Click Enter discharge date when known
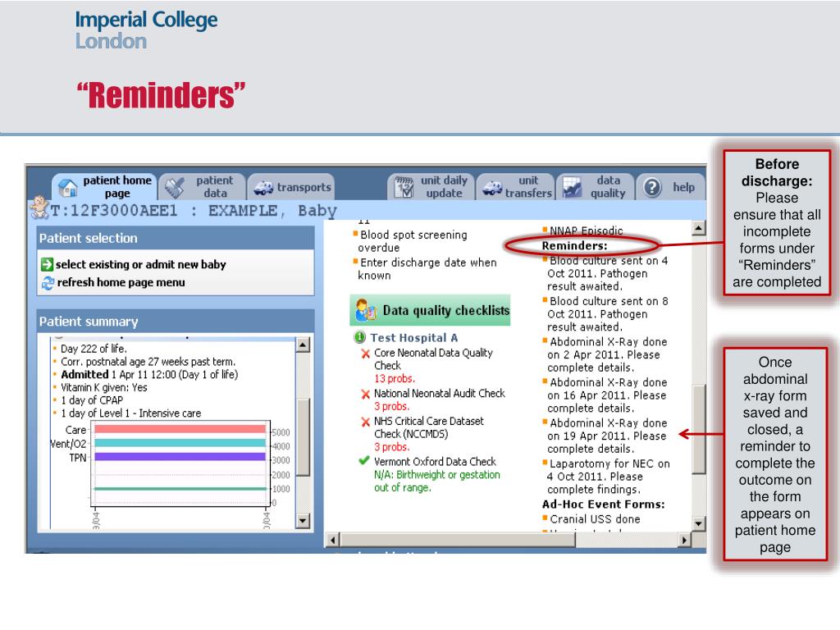This screenshot has height=630, width=840. tap(427, 269)
